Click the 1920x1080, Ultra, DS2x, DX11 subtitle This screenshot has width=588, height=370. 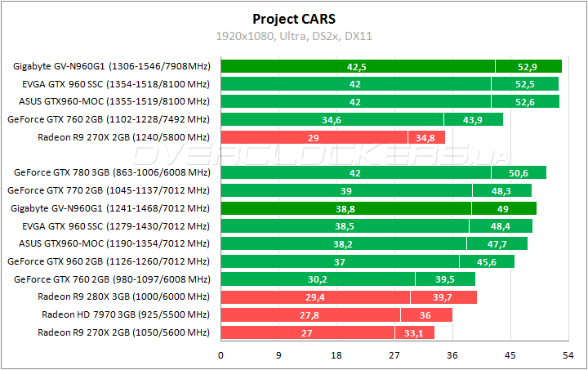[x=293, y=36]
